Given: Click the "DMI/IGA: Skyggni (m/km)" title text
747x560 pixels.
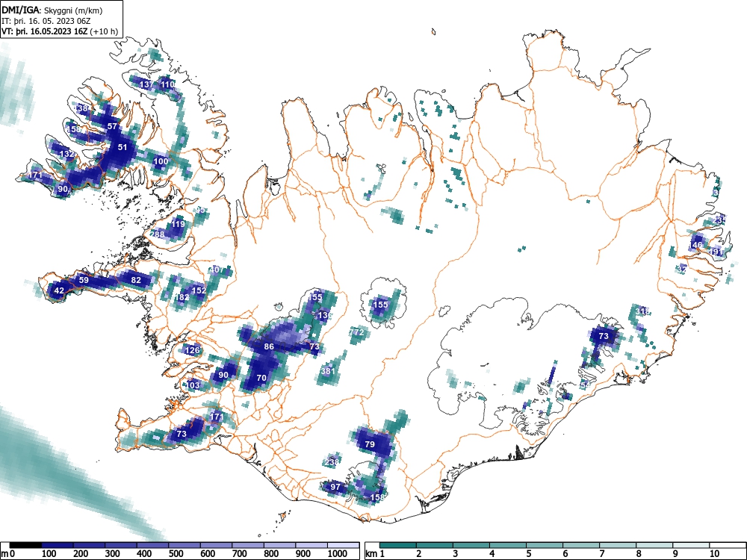Looking at the screenshot, I should (52, 10).
